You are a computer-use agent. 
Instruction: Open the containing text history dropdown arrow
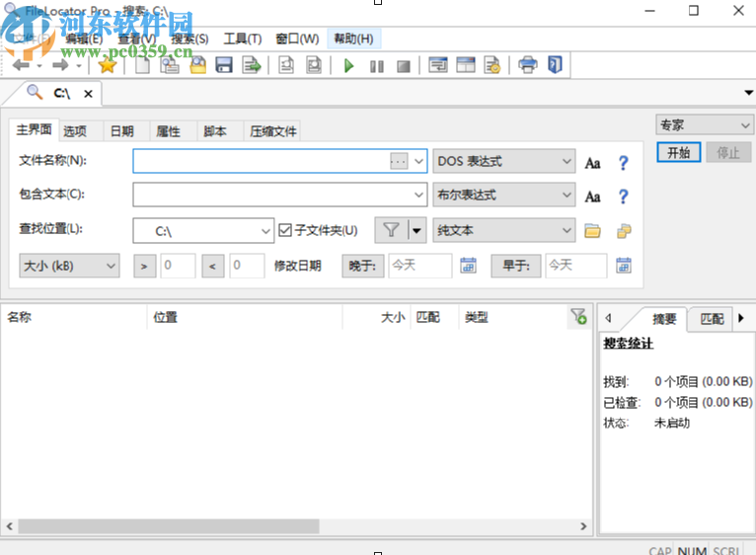418,195
